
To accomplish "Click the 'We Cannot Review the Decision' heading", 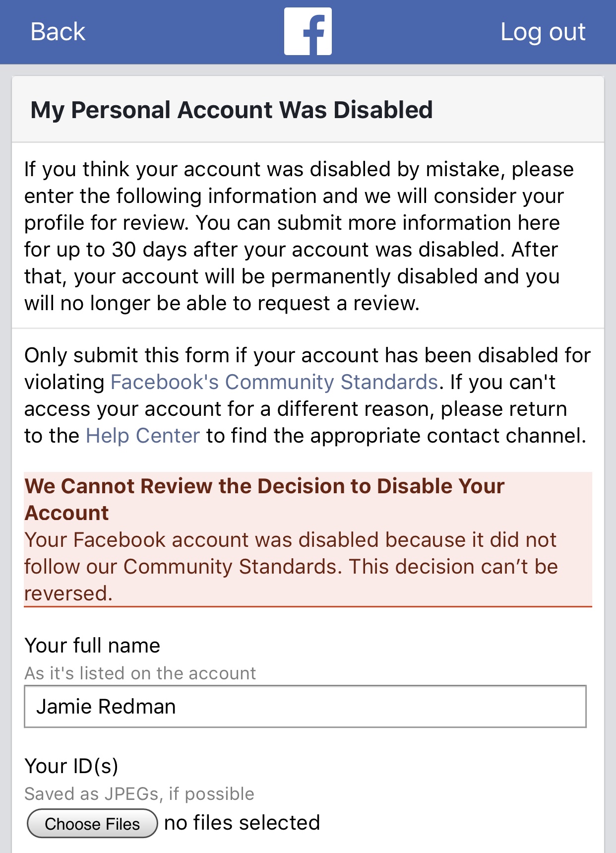I will point(264,486).
